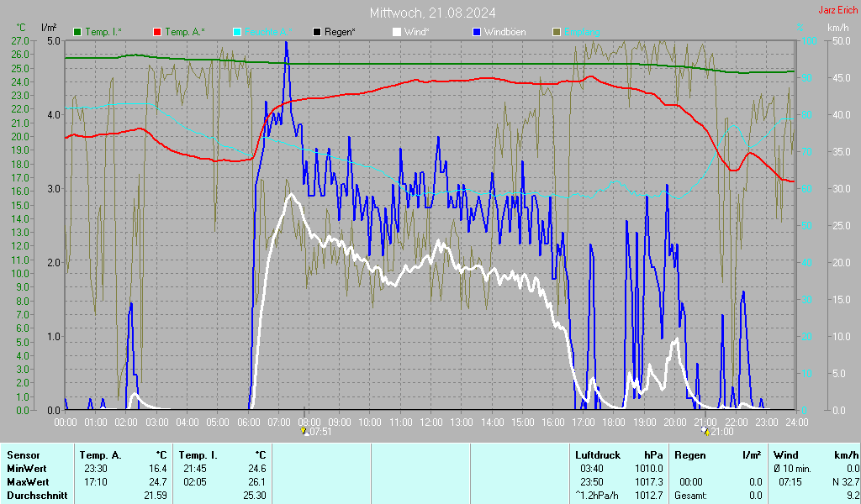Viewport: 861px width, 504px height.
Task: Click the Temp. A. minimum time 23:30
Action: point(96,469)
